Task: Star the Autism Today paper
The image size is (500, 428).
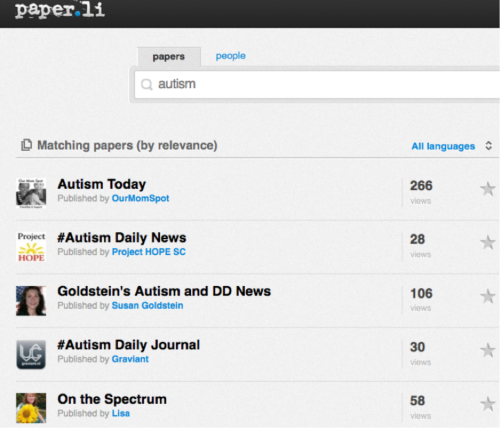Action: pyautogui.click(x=488, y=189)
